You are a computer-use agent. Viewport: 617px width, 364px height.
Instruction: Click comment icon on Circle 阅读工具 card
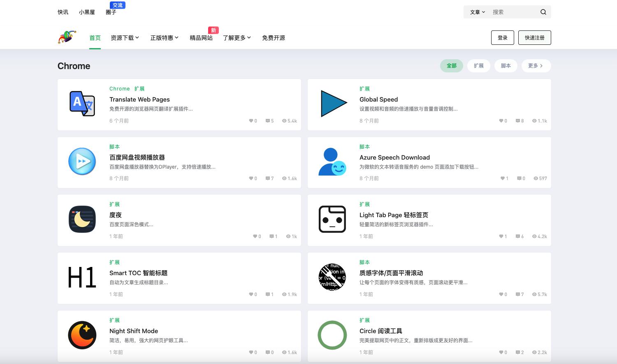[518, 352]
